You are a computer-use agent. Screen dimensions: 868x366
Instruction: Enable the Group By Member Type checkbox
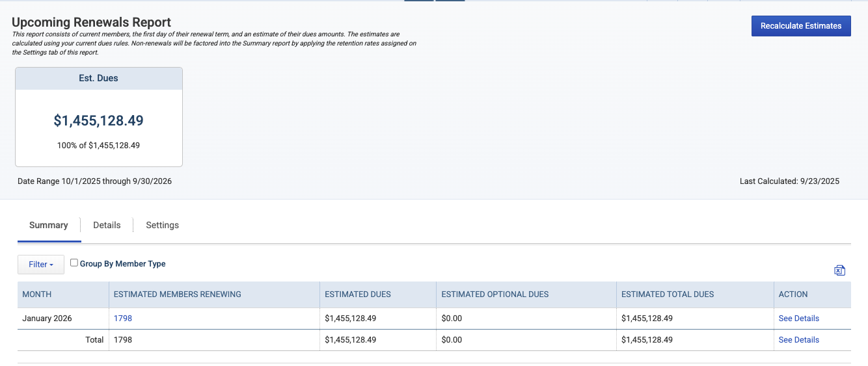74,263
